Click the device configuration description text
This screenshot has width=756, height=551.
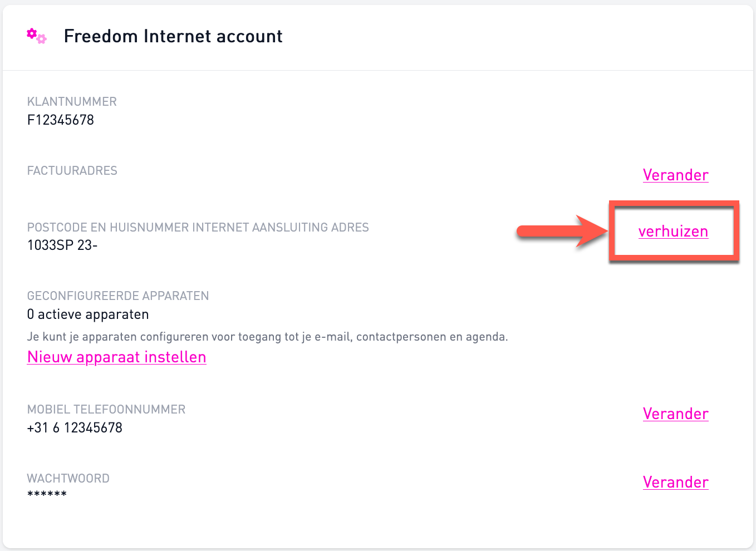coord(268,337)
